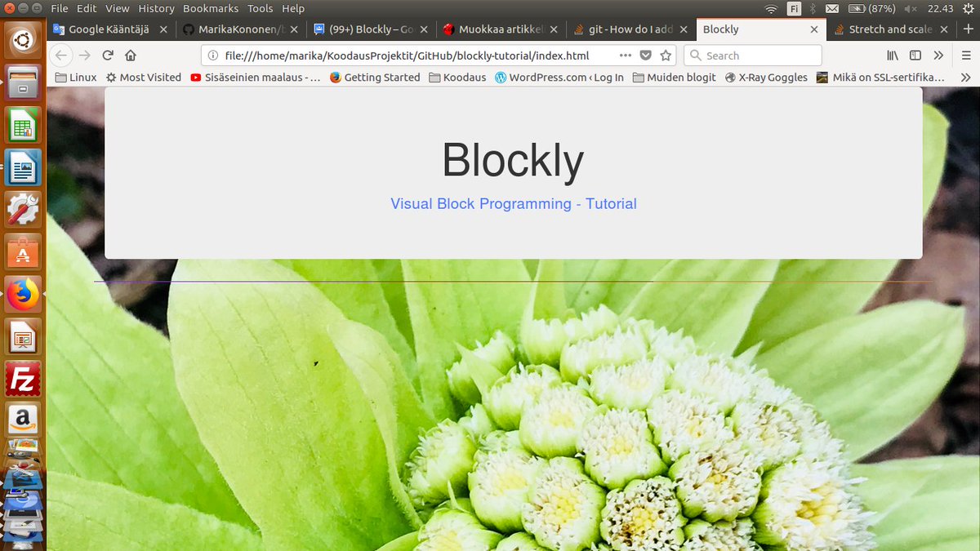Open the Wi-Fi network indicator
Image resolution: width=980 pixels, height=551 pixels.
(771, 8)
